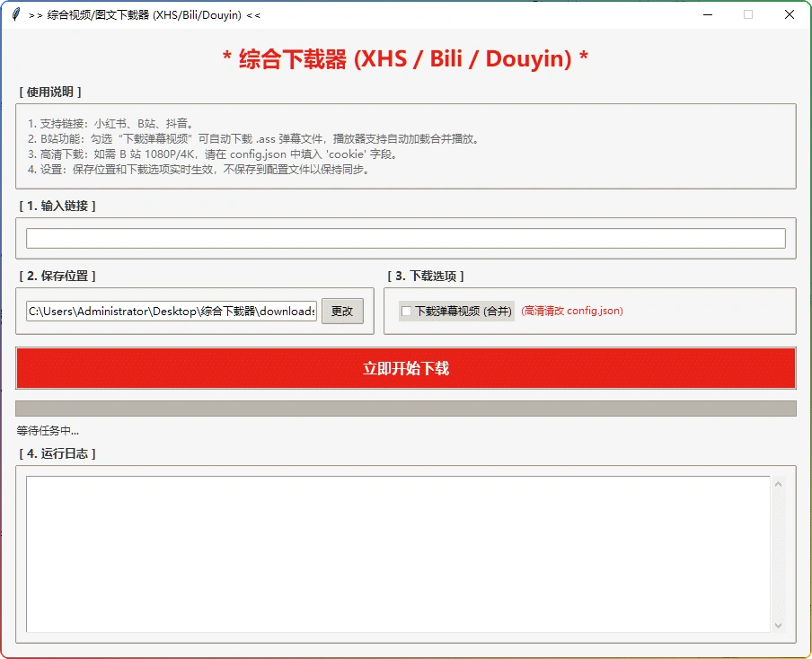Click the "[ 使用说明 ]" section label
812x659 pixels.
pyautogui.click(x=50, y=92)
